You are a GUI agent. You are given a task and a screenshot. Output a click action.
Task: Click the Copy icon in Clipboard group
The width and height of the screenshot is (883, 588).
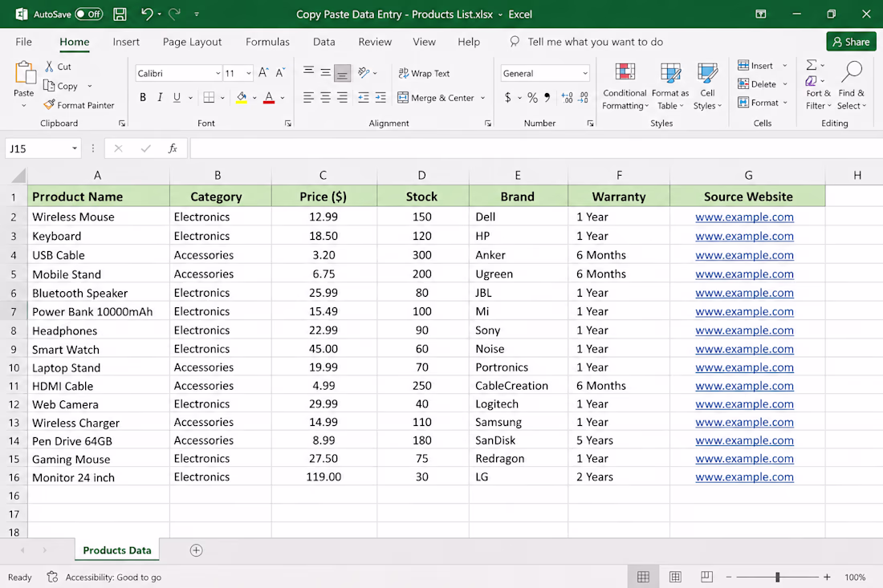49,86
